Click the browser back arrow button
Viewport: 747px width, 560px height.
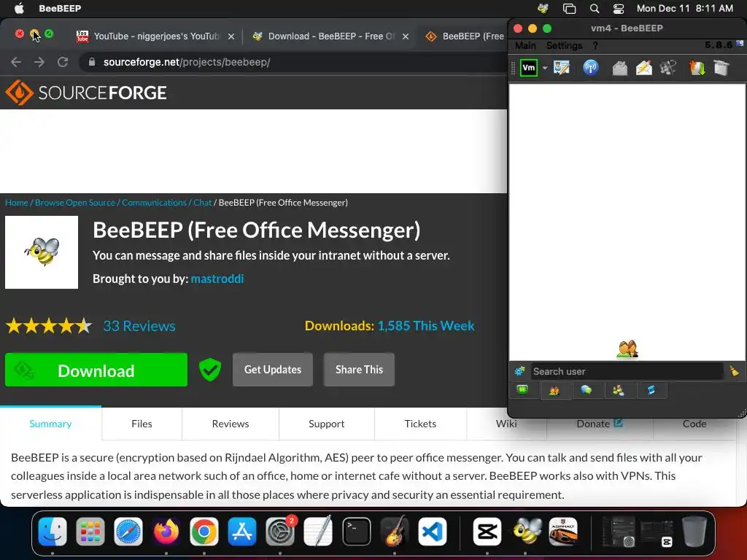coord(16,62)
